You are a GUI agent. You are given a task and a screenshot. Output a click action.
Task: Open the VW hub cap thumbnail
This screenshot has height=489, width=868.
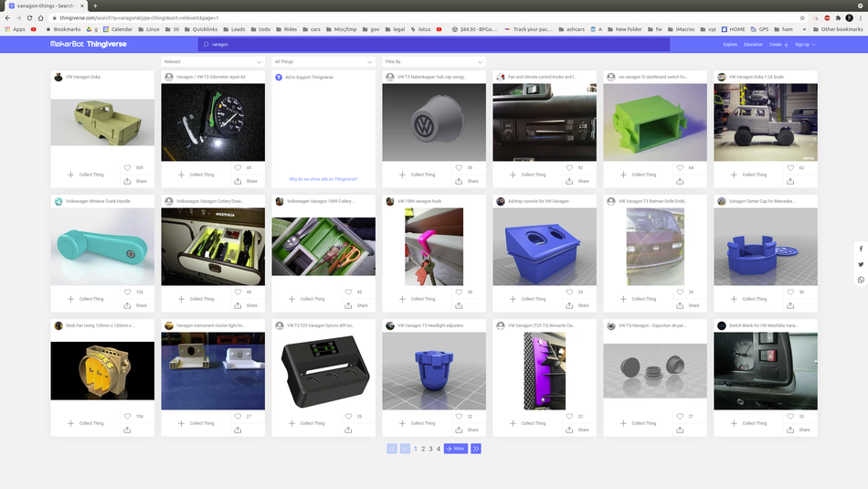434,122
